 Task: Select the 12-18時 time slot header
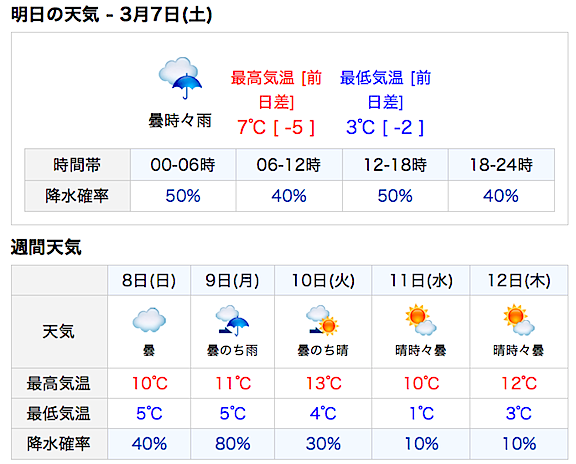coord(395,165)
